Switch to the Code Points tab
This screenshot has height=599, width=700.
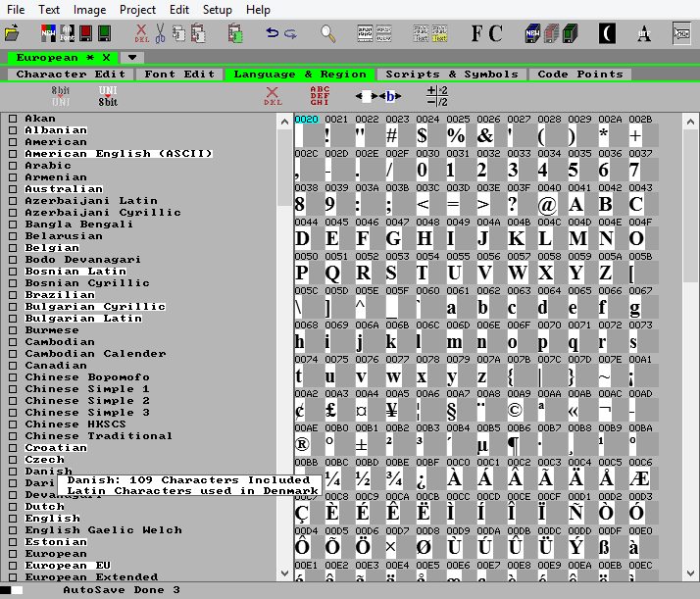[580, 75]
